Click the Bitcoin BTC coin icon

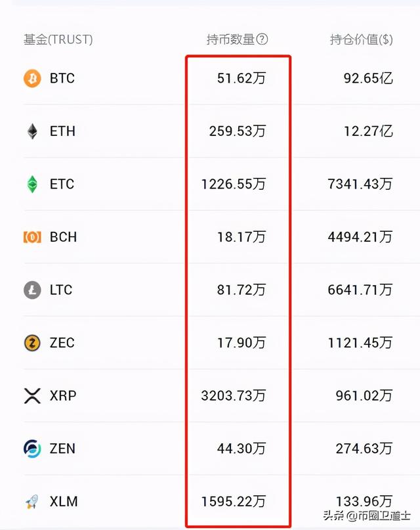[x=32, y=79]
